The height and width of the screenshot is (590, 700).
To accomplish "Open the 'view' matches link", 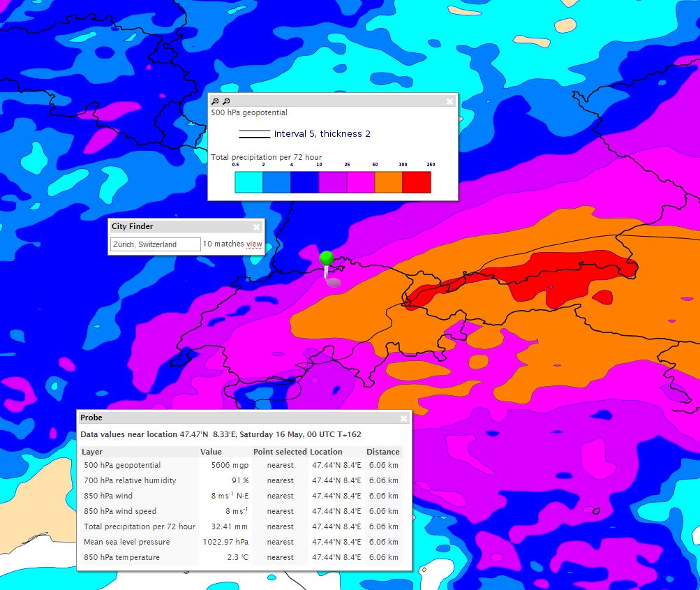I will pos(254,244).
